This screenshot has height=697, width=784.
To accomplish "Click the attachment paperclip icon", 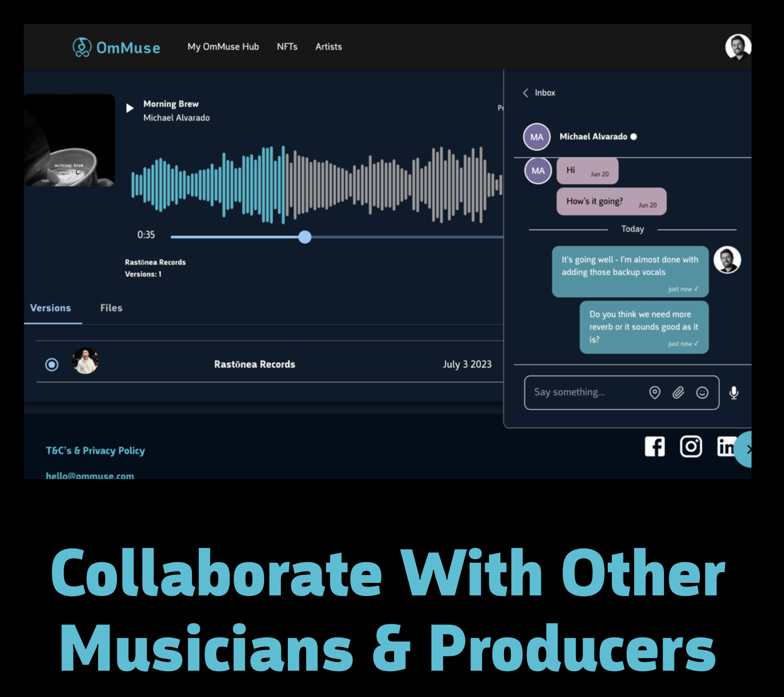I will (x=678, y=393).
